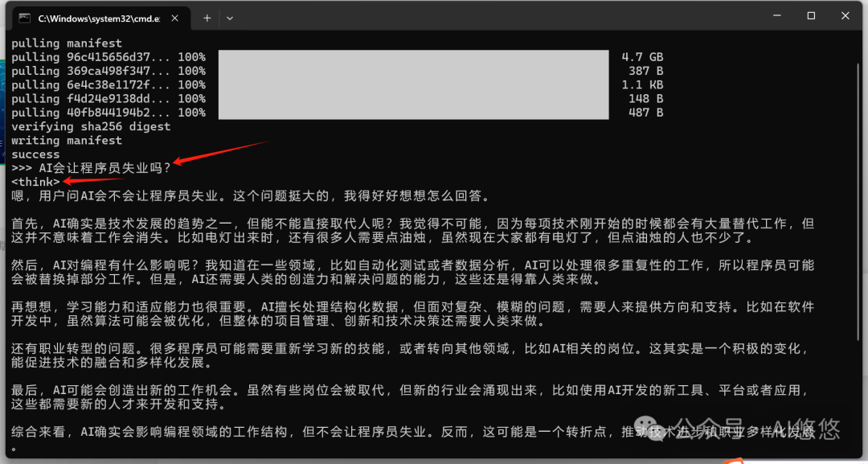
Task: Click the 'pulling 6e4c38e1172f' line
Action: tap(337, 84)
